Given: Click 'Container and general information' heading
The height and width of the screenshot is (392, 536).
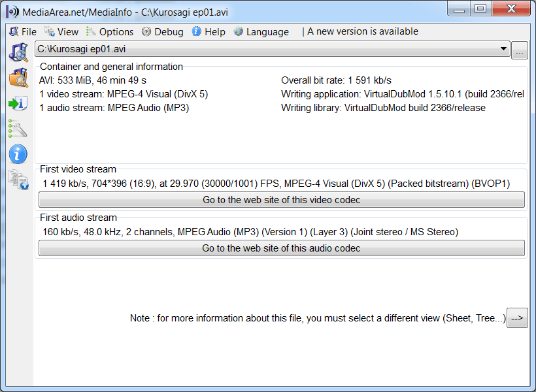Looking at the screenshot, I should pyautogui.click(x=111, y=66).
